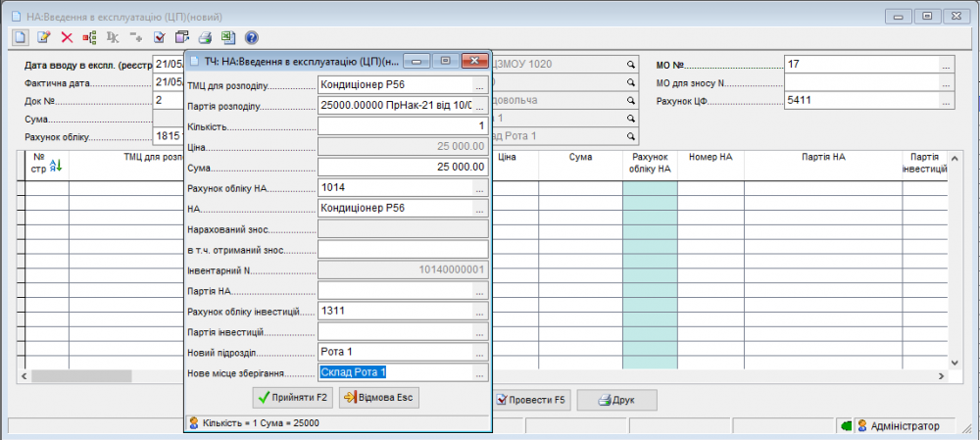
Task: Open lookup for Рахунок обліку НА field
Action: pos(479,187)
